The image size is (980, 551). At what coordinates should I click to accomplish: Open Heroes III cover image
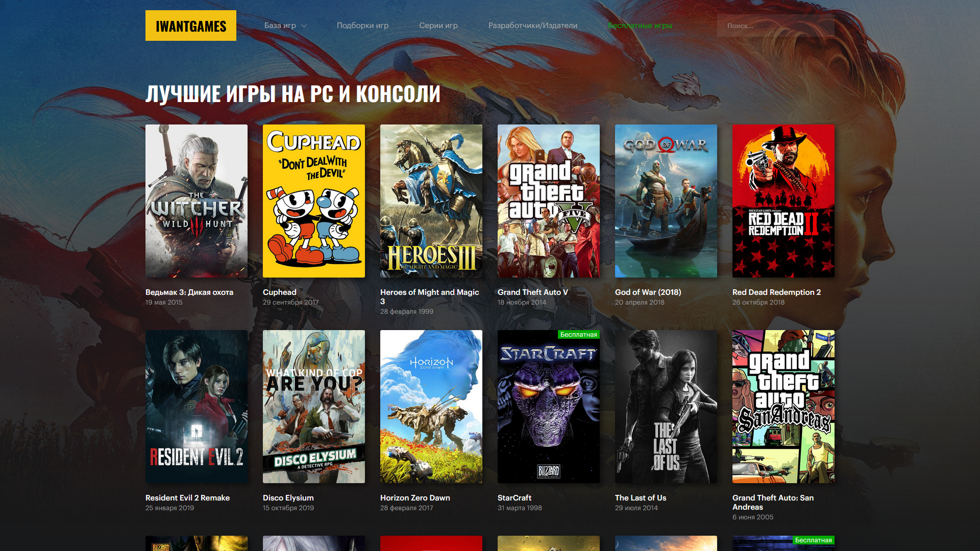(431, 201)
